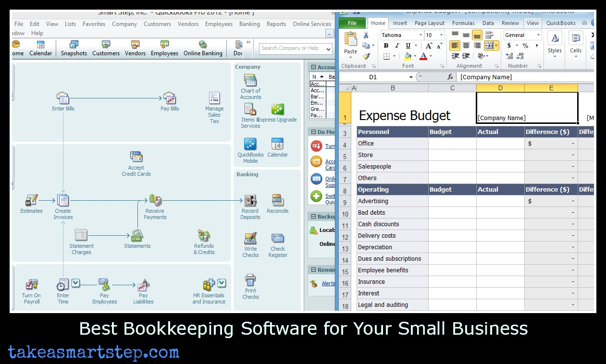Switch to the Page Layout ribbon tab

click(429, 23)
